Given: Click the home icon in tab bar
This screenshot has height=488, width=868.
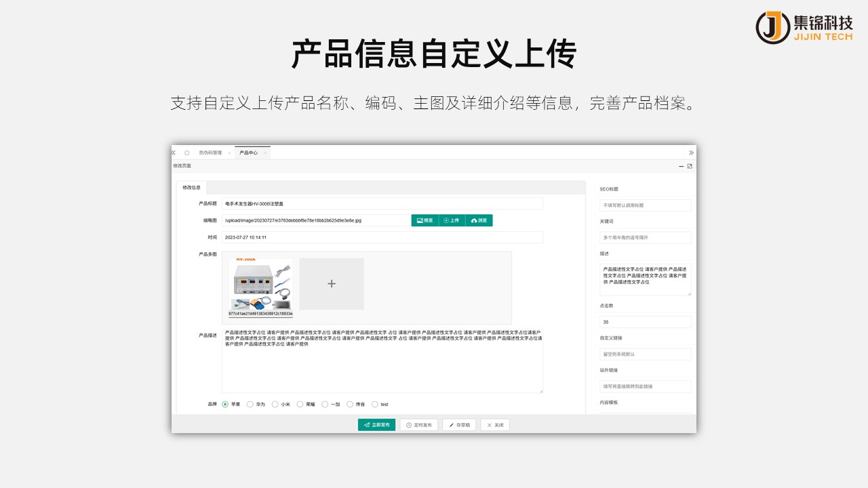Looking at the screenshot, I should (186, 152).
